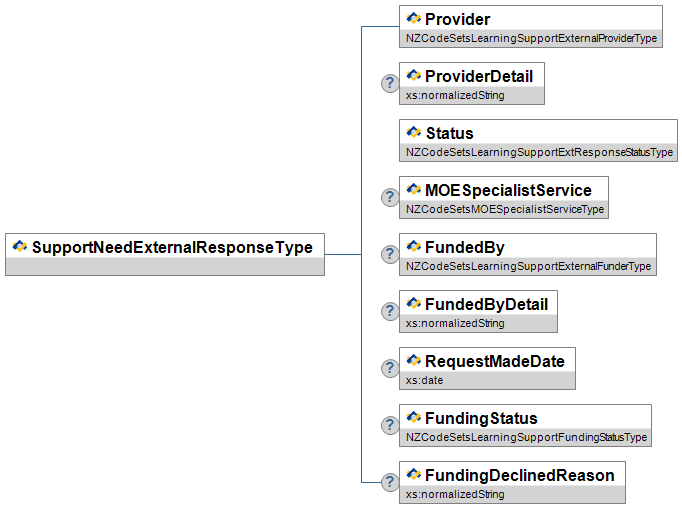
Task: Click the question mark icon beside RequestMadeDate
Action: [x=390, y=368]
